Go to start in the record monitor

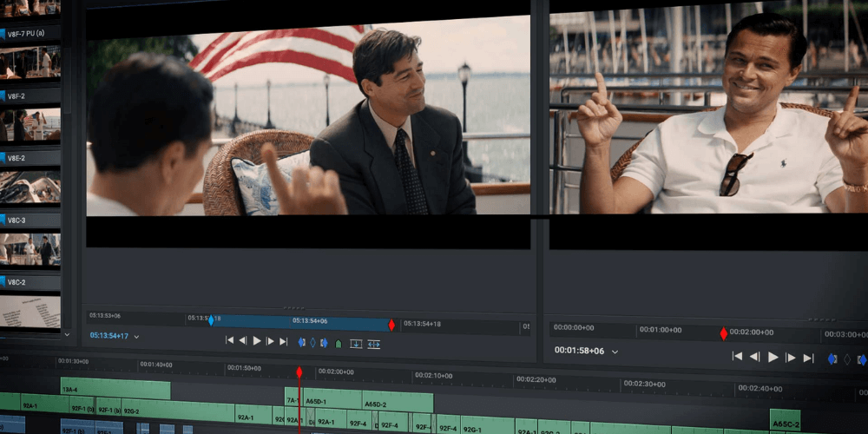(x=737, y=357)
